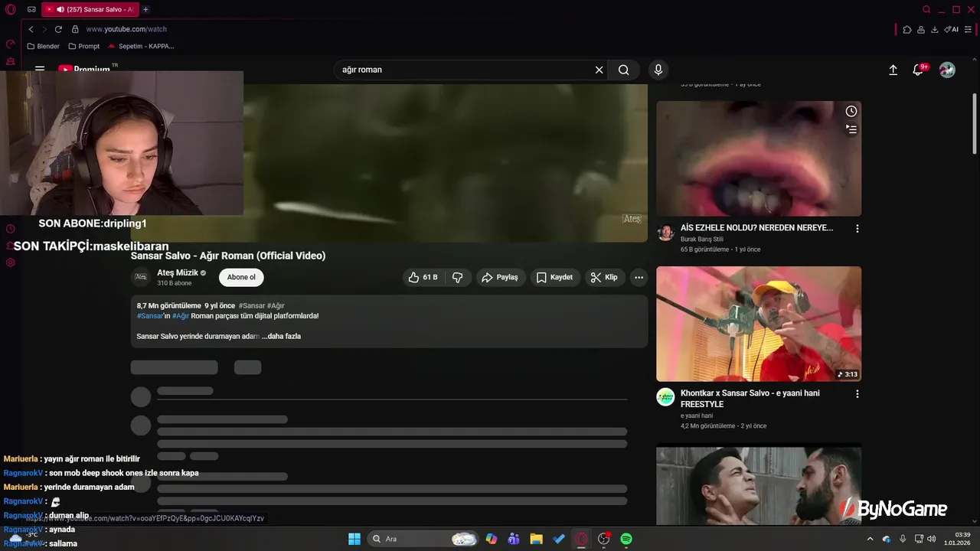Open the e yaani hani channel avatar
This screenshot has height=551, width=980.
665,397
